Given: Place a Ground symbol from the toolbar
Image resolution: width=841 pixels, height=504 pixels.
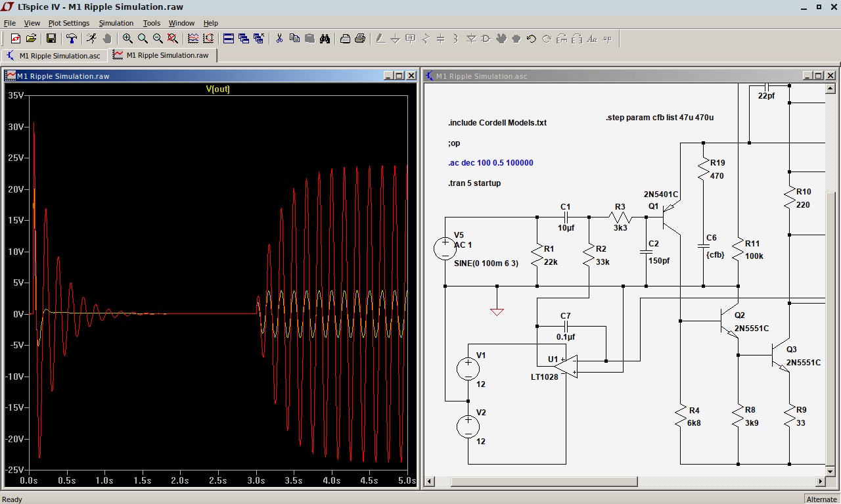Looking at the screenshot, I should click(x=396, y=39).
